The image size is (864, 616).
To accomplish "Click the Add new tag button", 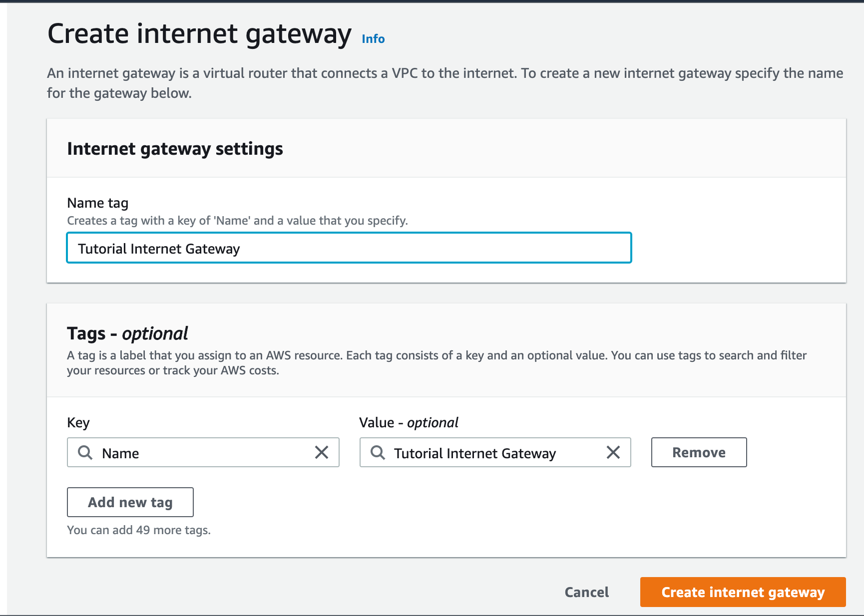I will tap(130, 502).
